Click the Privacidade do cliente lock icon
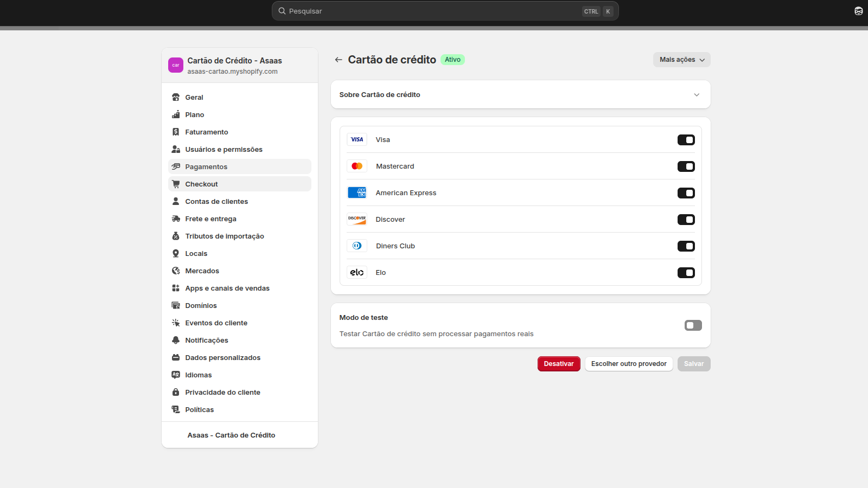The height and width of the screenshot is (488, 868). pos(176,392)
